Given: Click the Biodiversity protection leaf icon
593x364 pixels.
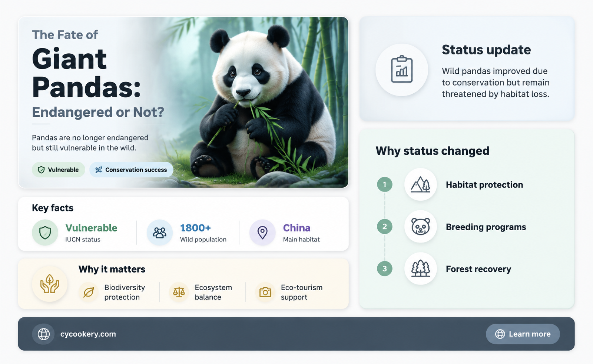Looking at the screenshot, I should click(x=89, y=292).
